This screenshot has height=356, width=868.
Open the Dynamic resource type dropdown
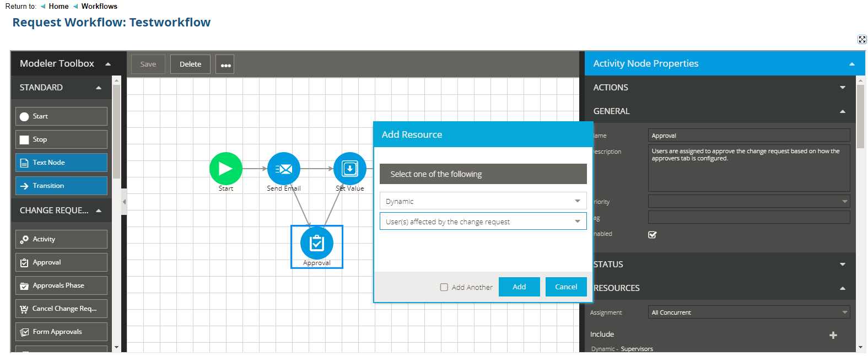pyautogui.click(x=483, y=201)
